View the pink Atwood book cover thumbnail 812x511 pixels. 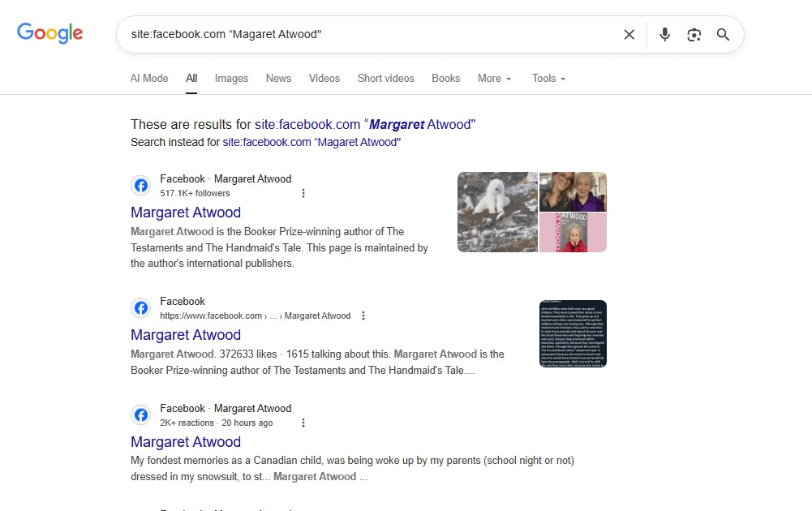point(573,233)
